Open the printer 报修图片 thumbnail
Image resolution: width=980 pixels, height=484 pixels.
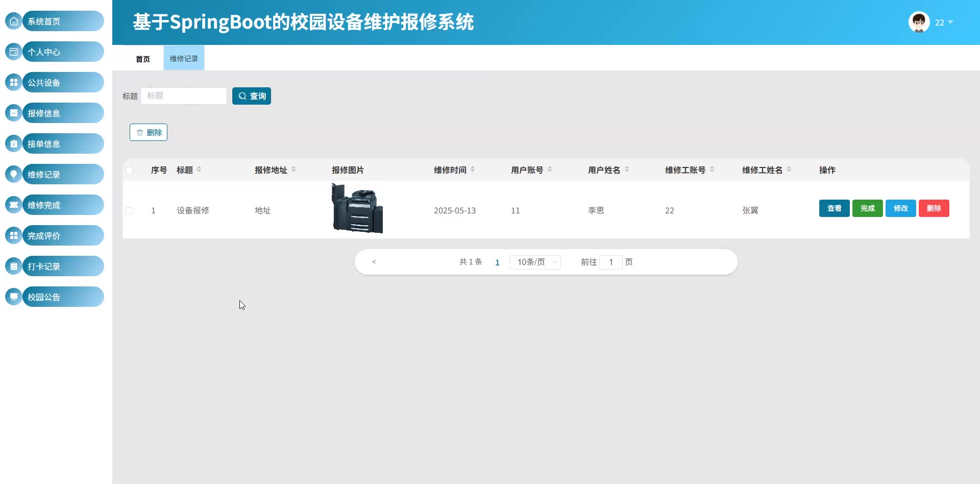coord(357,208)
